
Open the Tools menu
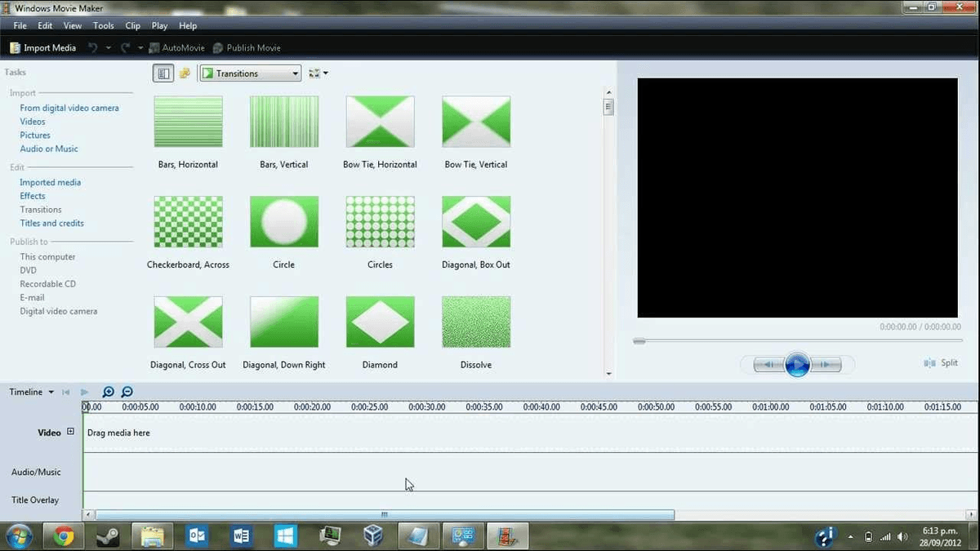pos(103,25)
